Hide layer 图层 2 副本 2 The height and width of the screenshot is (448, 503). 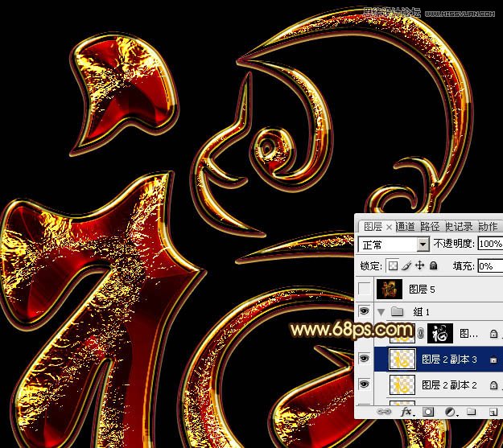pos(364,384)
